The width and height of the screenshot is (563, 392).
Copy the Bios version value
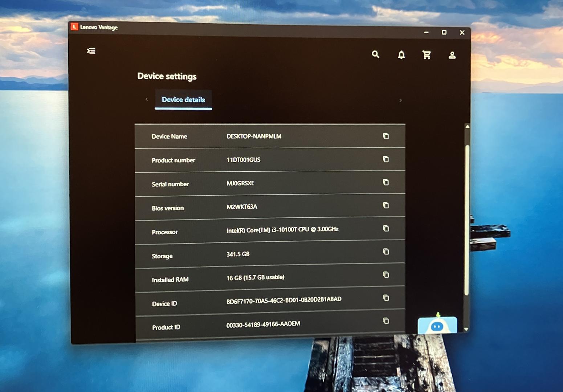(x=386, y=205)
